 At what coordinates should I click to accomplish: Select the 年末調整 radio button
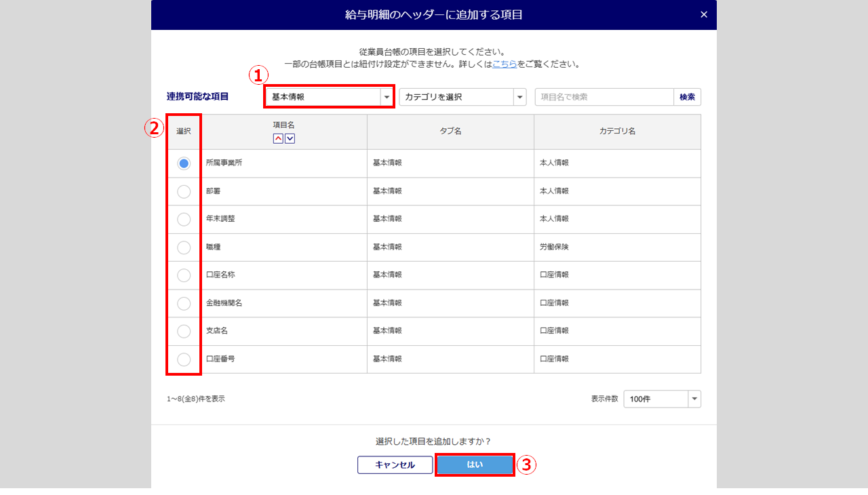click(184, 219)
